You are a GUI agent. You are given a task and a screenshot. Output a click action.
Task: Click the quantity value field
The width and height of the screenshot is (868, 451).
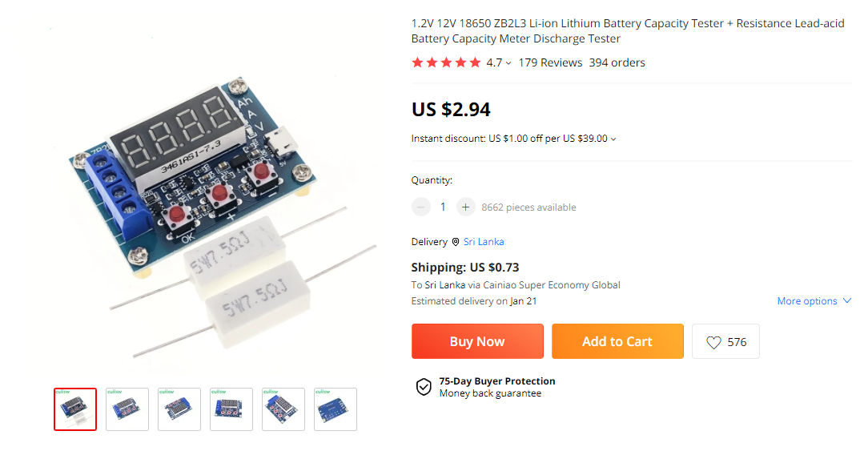(x=443, y=207)
